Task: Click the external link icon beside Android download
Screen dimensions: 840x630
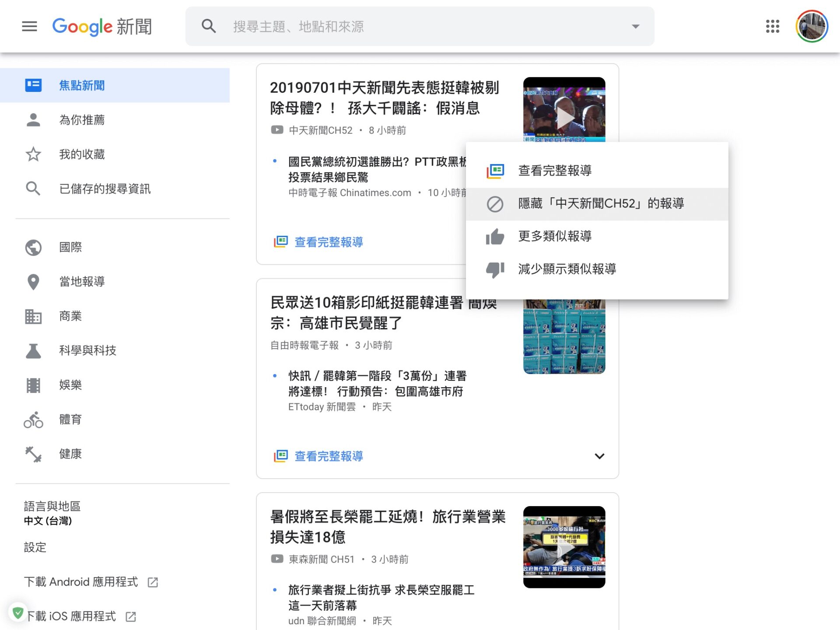Action: click(153, 582)
